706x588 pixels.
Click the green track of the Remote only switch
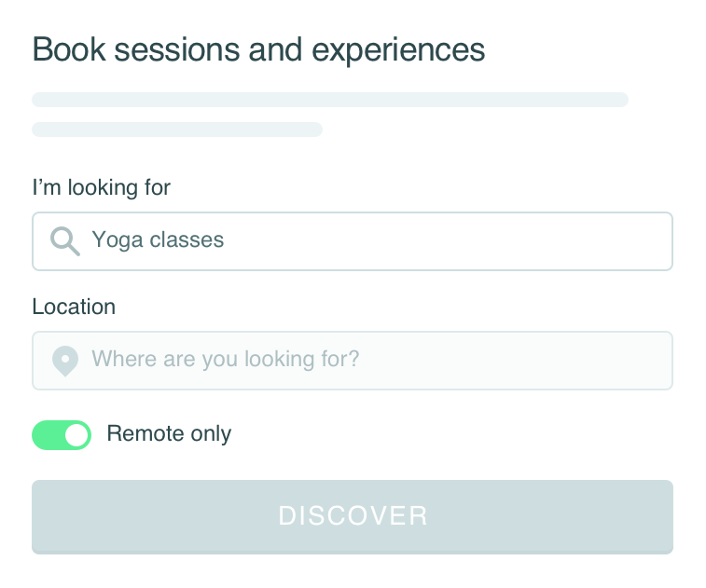pos(48,434)
